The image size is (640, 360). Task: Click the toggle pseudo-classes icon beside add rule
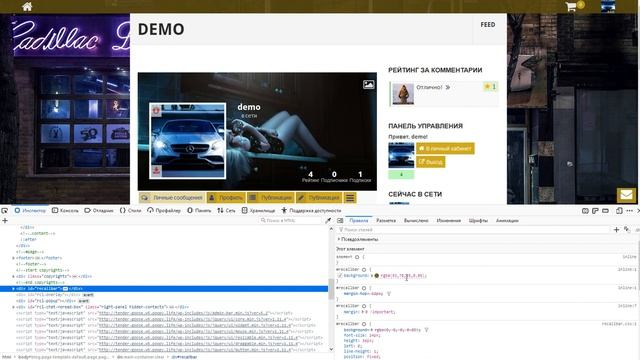(627, 230)
